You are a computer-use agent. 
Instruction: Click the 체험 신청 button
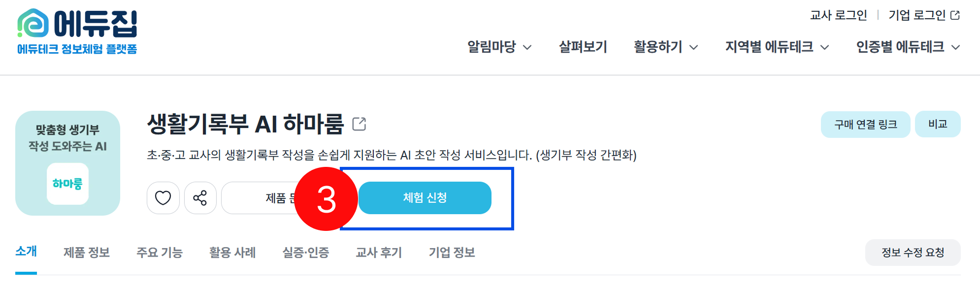[x=425, y=198]
